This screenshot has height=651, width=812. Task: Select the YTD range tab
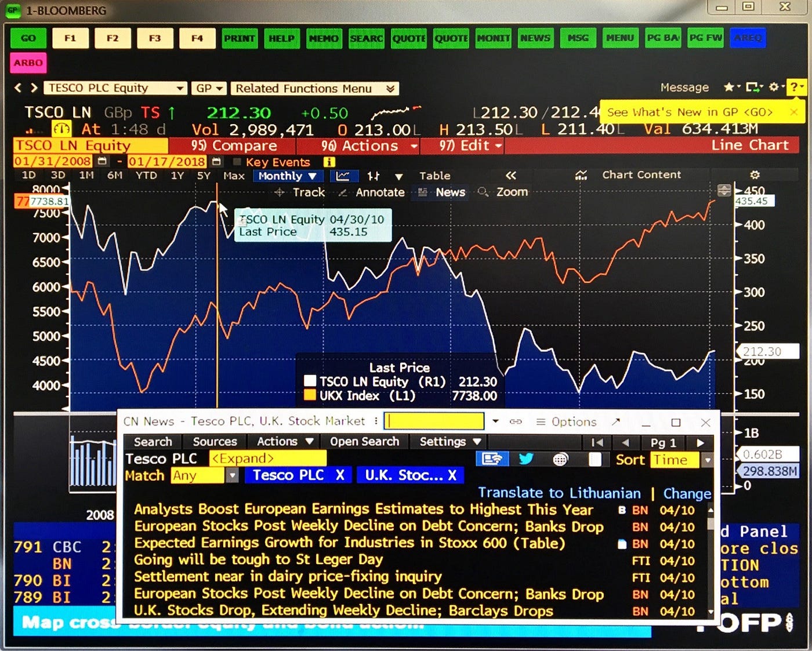(x=146, y=175)
